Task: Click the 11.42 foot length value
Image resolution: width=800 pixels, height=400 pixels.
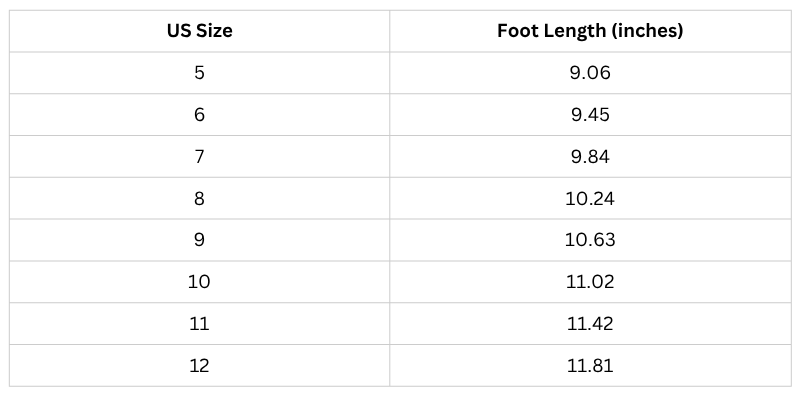Action: point(590,324)
